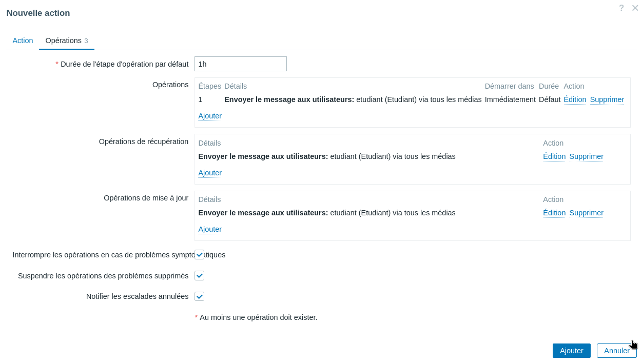Remove the recovery operation entry
642x364 pixels.
pyautogui.click(x=586, y=156)
